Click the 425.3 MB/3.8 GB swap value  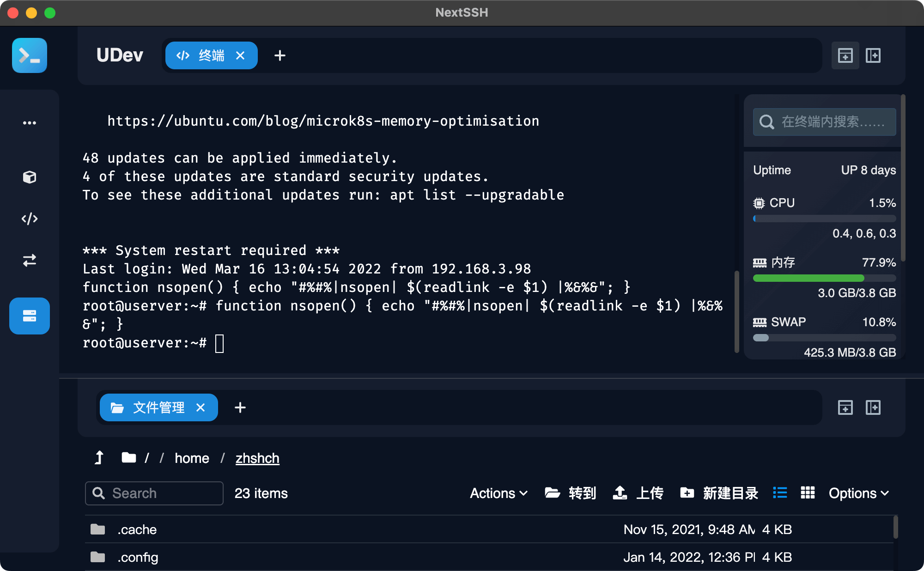850,352
